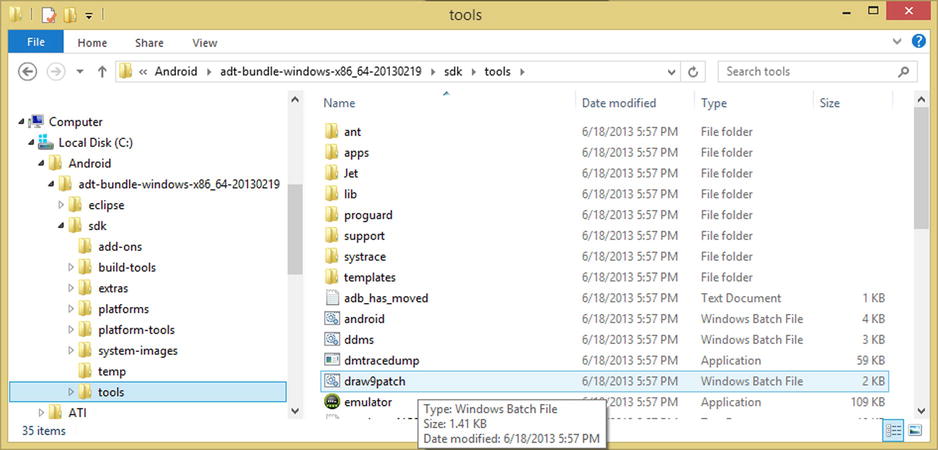Expand the ATI folder node
This screenshot has height=450, width=938.
click(x=41, y=413)
